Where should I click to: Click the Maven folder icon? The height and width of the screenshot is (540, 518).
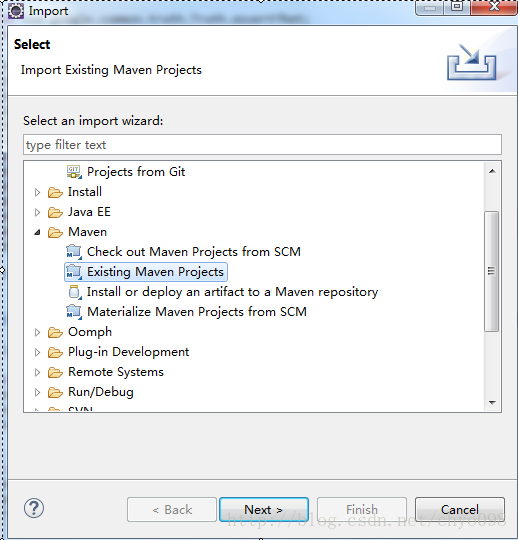(x=55, y=232)
